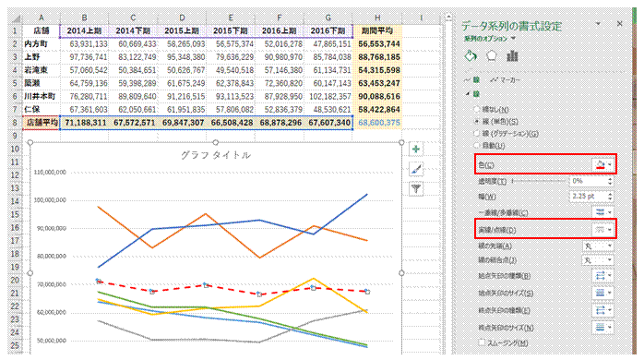Click the 2016下期 header cell

[x=328, y=30]
